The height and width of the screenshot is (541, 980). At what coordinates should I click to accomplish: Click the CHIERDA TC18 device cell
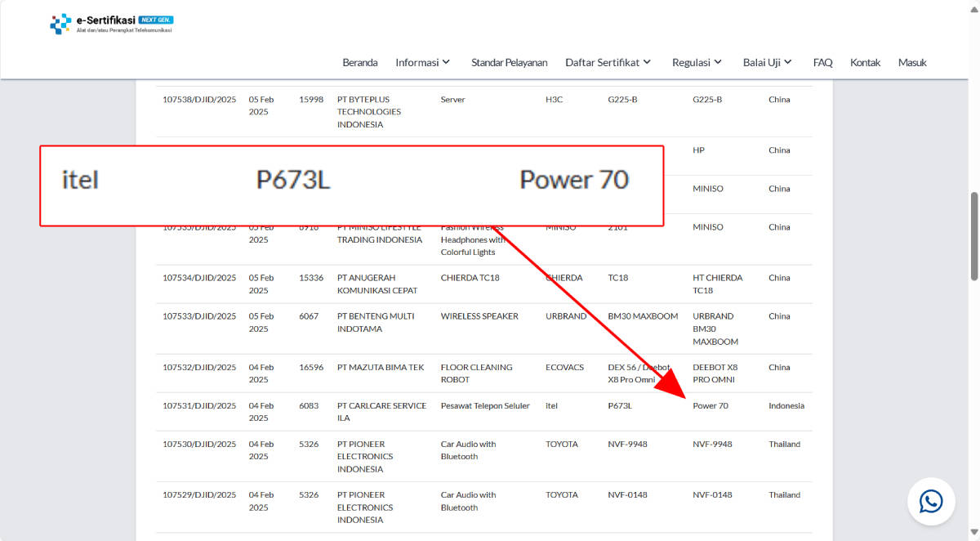click(x=470, y=278)
